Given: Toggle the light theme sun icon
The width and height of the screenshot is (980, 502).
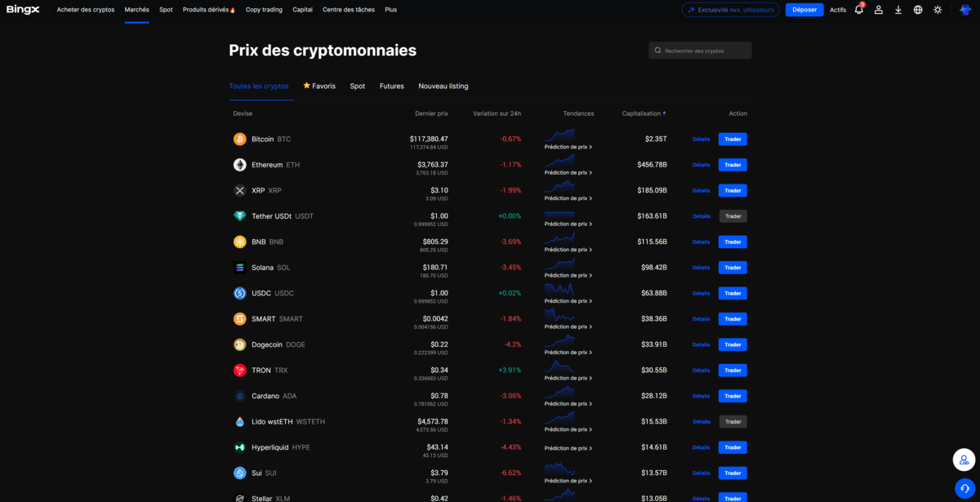Looking at the screenshot, I should point(938,10).
